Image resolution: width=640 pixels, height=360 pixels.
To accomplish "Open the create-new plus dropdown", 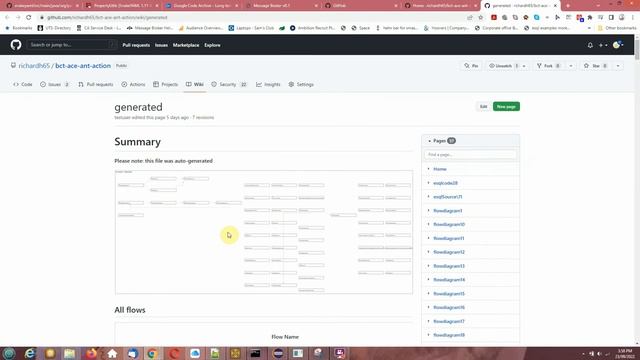I will (603, 45).
